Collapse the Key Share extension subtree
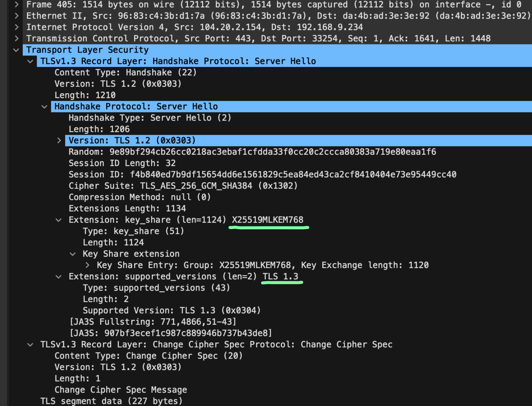The width and height of the screenshot is (532, 406). (x=73, y=254)
